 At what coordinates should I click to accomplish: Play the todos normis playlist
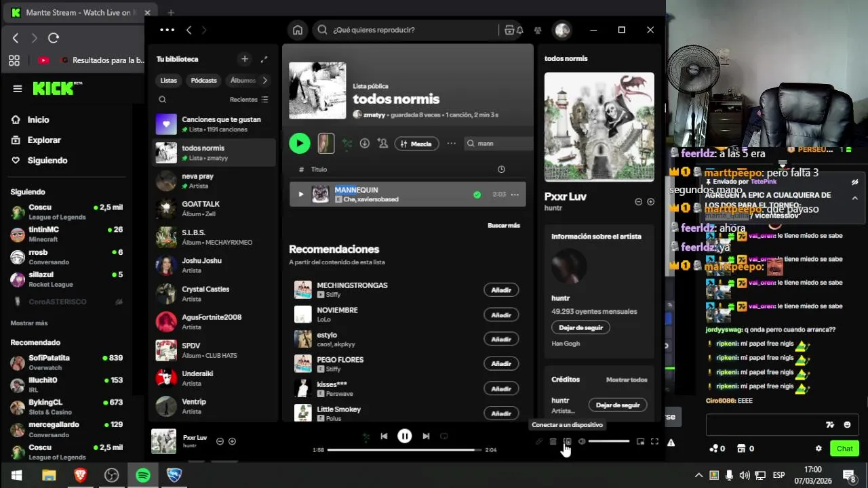pyautogui.click(x=299, y=144)
